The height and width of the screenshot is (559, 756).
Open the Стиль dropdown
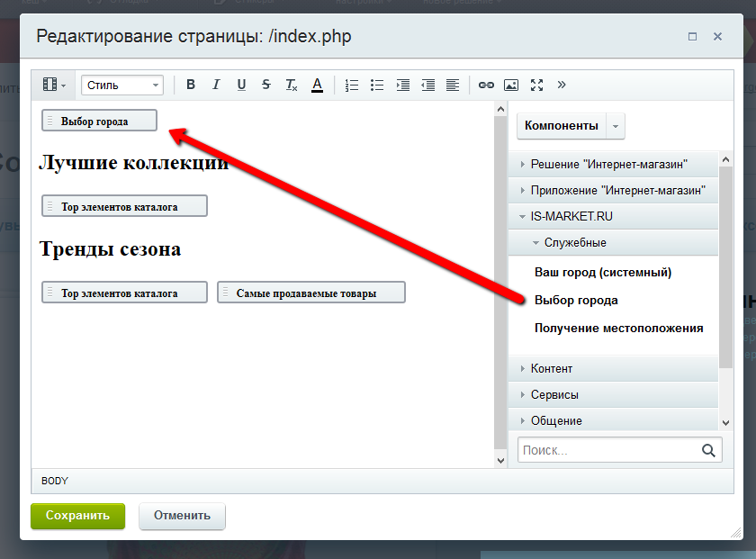coord(121,85)
